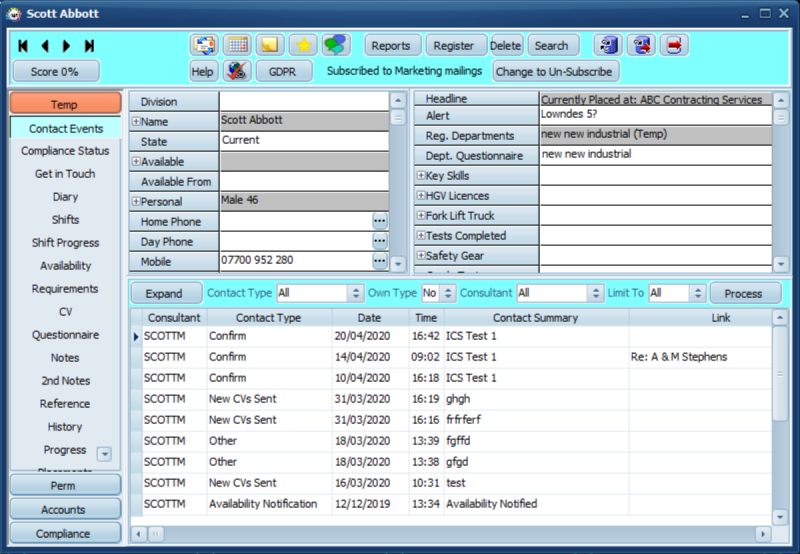This screenshot has width=800, height=554.
Task: Sort by the Date column header
Action: [x=370, y=317]
